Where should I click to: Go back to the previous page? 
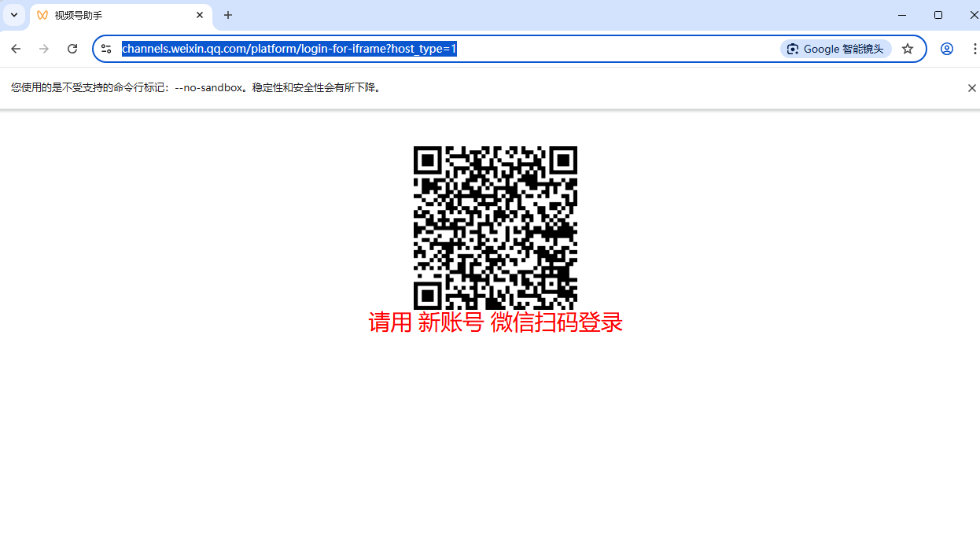[16, 49]
